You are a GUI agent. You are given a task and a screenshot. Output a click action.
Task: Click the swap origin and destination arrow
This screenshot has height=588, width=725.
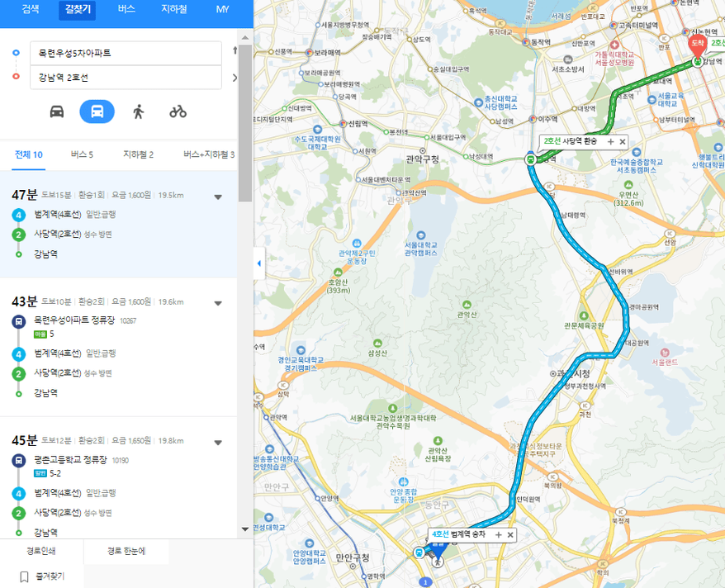click(x=235, y=50)
